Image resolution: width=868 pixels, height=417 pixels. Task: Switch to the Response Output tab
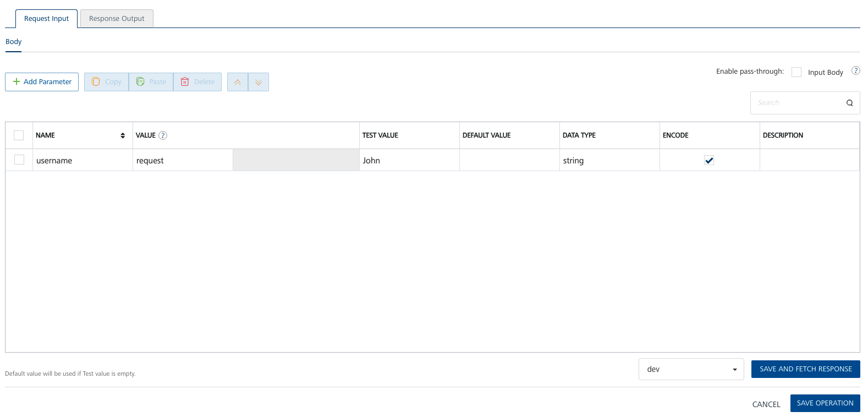(x=117, y=18)
